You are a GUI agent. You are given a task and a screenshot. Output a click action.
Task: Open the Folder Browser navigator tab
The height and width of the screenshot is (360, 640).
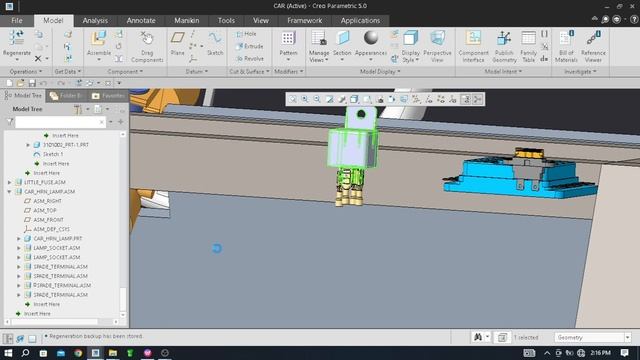click(x=67, y=96)
